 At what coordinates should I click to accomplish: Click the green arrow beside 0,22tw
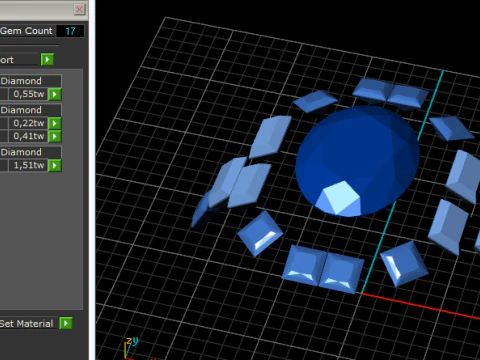point(55,123)
